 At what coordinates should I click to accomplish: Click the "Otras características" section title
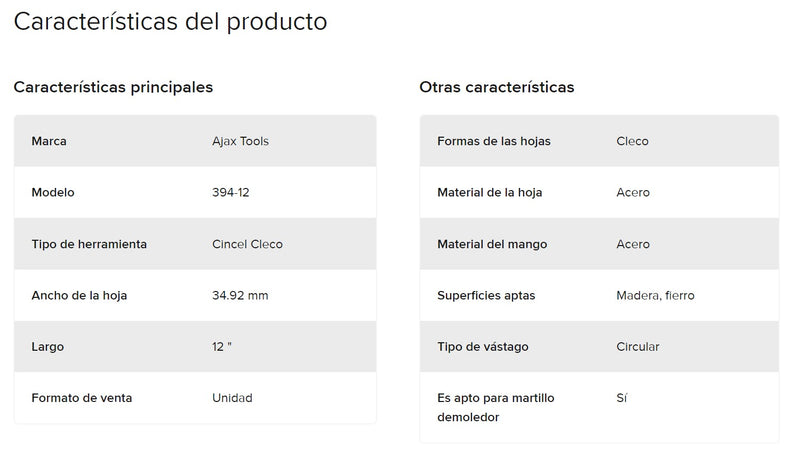(497, 87)
